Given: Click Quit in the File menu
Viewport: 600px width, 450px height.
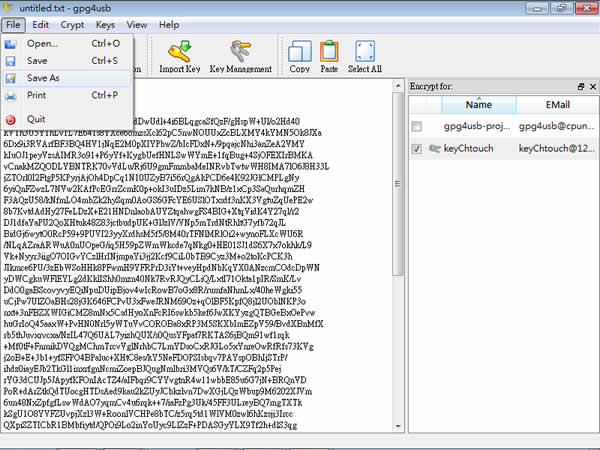Looking at the screenshot, I should pyautogui.click(x=37, y=118).
